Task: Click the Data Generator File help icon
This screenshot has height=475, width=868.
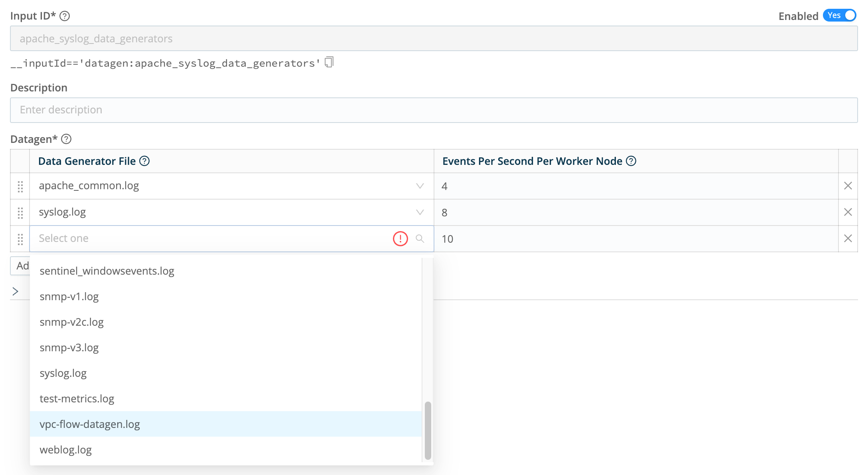Action: pyautogui.click(x=145, y=161)
